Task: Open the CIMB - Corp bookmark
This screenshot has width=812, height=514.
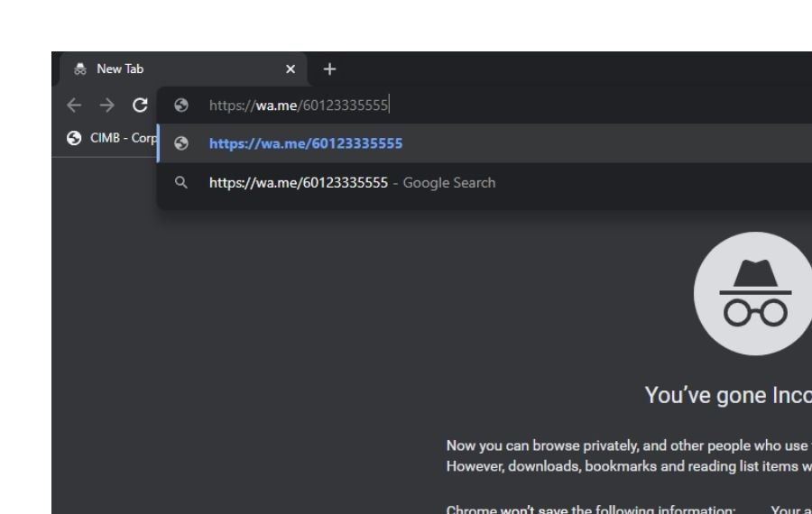Action: click(112, 138)
